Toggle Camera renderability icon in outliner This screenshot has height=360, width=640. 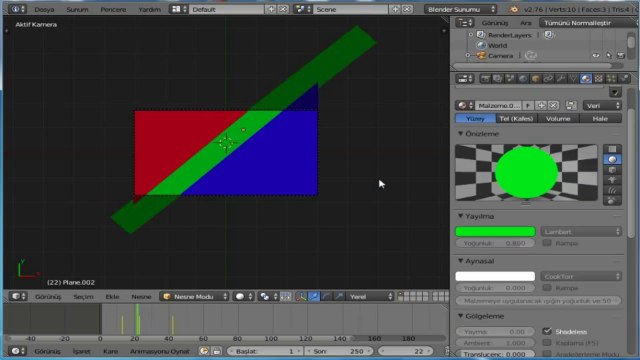tap(621, 56)
